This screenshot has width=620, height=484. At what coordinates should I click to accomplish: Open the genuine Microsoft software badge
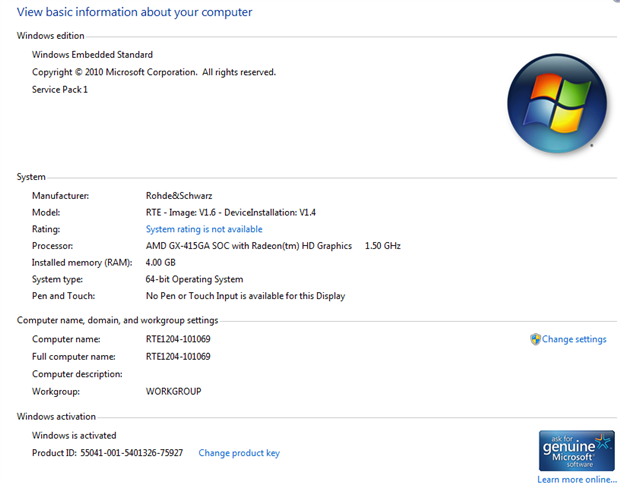(x=577, y=451)
